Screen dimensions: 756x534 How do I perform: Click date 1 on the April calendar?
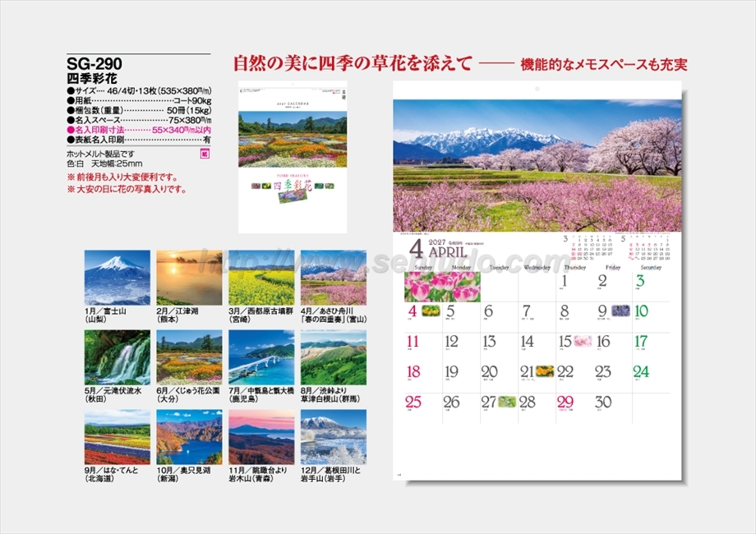click(x=565, y=280)
